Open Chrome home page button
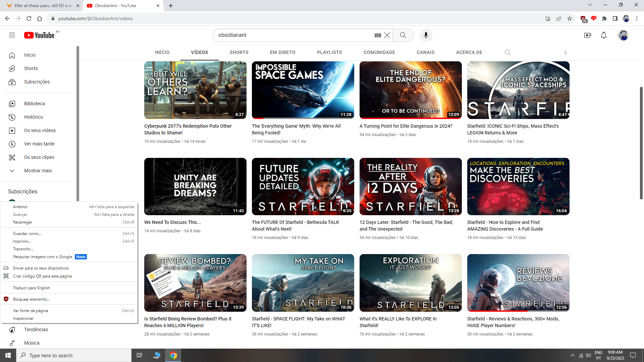 (x=40, y=18)
